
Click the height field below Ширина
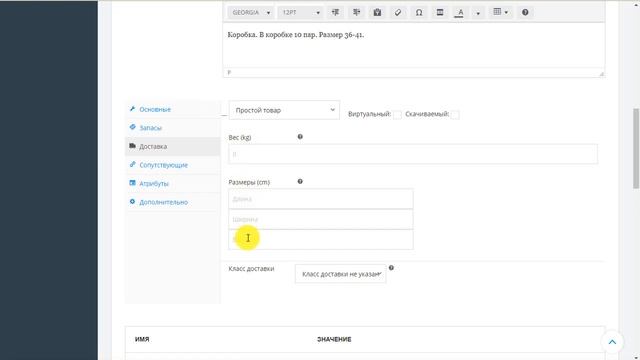(321, 240)
